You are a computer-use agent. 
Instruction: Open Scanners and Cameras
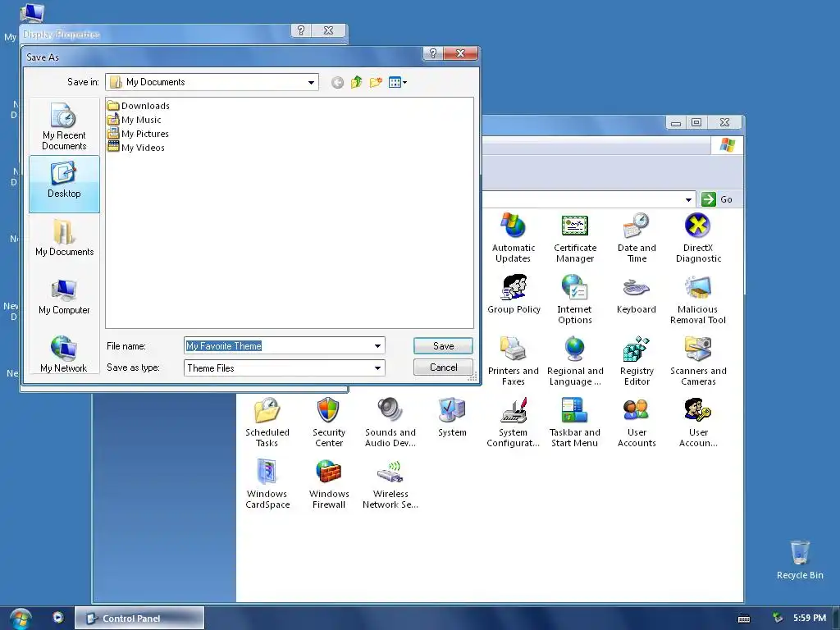[698, 361]
